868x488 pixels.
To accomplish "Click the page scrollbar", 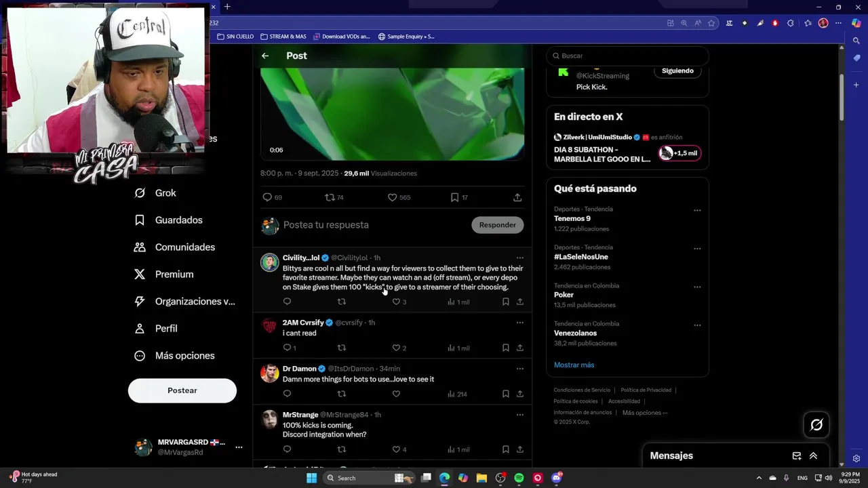I will (842, 97).
